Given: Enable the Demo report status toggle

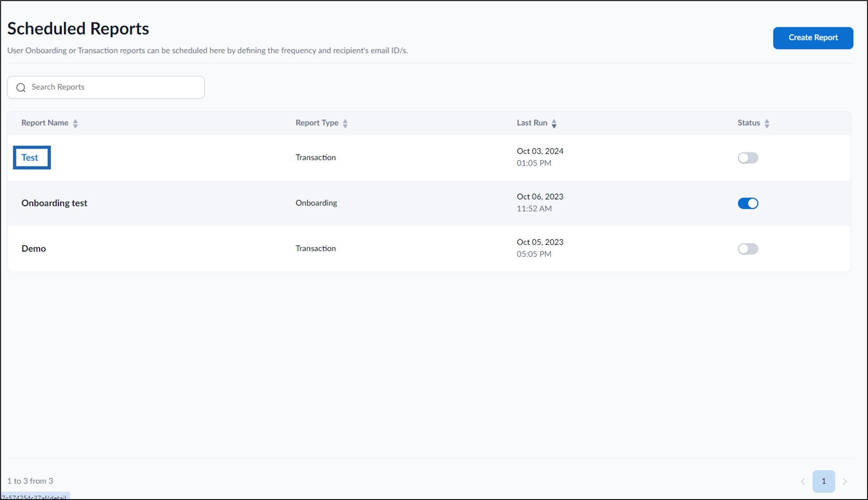Looking at the screenshot, I should [748, 249].
